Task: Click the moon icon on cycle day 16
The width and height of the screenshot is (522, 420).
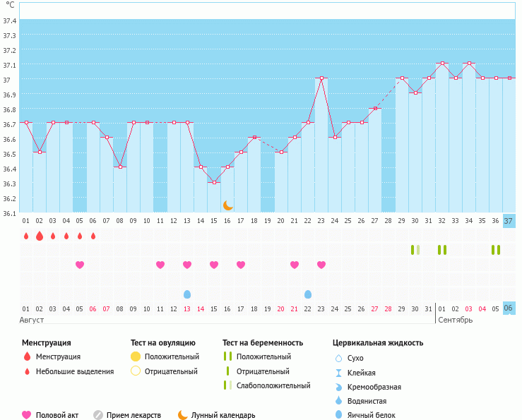Action: [x=227, y=205]
